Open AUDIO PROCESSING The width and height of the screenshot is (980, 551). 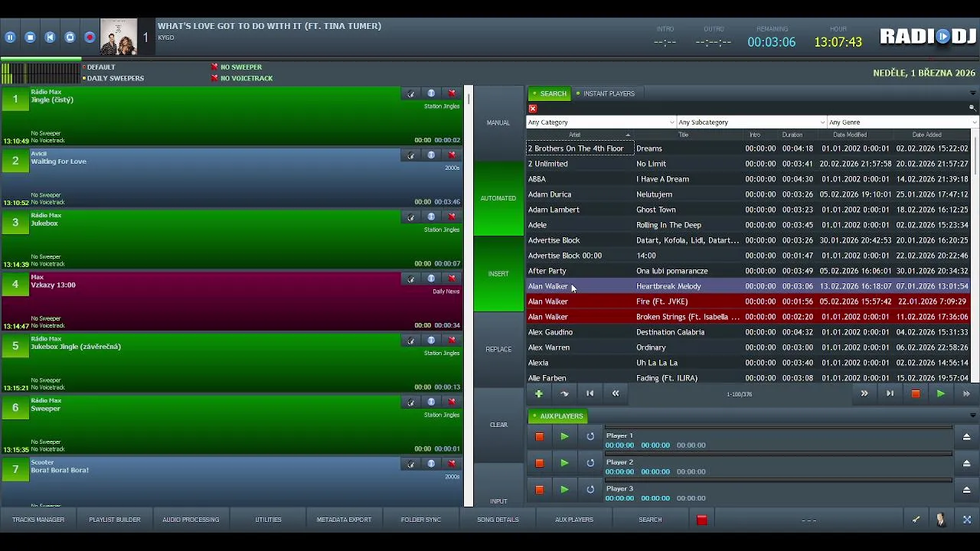point(191,520)
